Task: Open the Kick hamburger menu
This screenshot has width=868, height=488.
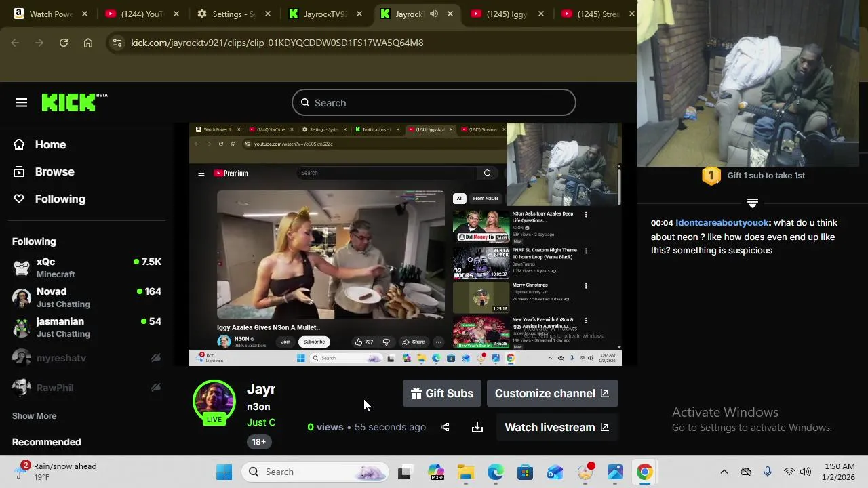Action: pos(22,103)
